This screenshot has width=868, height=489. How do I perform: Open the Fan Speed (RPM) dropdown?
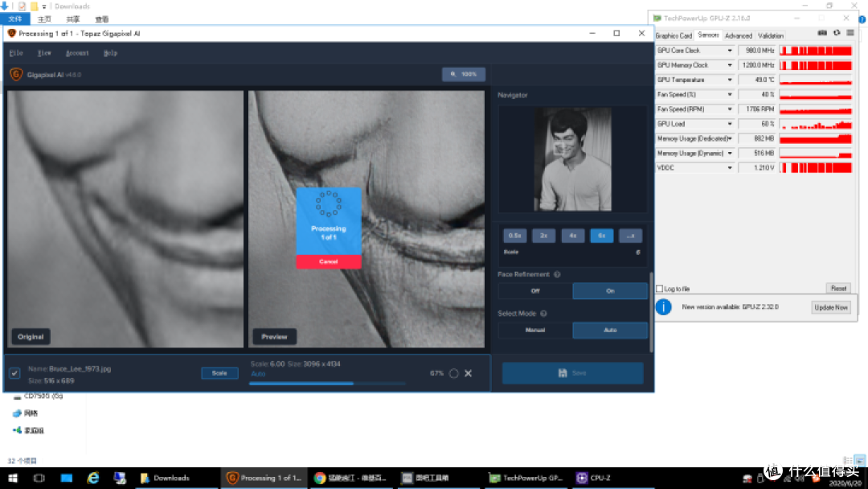pyautogui.click(x=730, y=109)
